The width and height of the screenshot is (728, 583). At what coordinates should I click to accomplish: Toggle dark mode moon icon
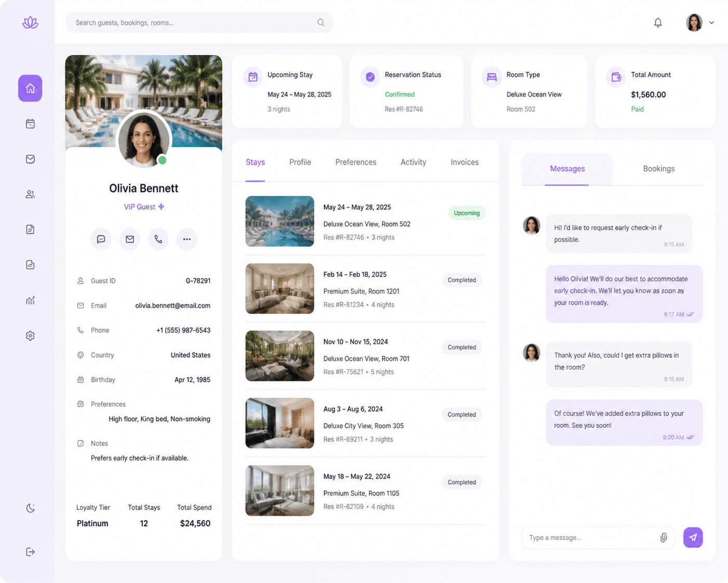[x=30, y=508]
